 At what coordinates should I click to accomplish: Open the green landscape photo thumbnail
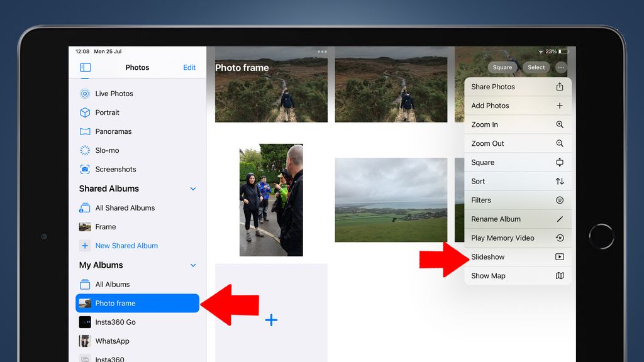point(391,199)
